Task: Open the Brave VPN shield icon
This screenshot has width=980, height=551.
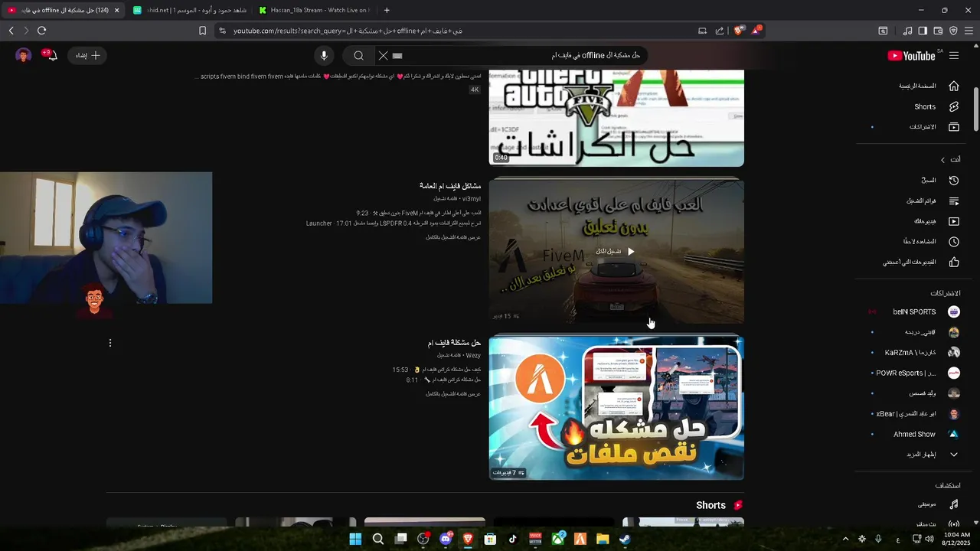Action: (953, 31)
